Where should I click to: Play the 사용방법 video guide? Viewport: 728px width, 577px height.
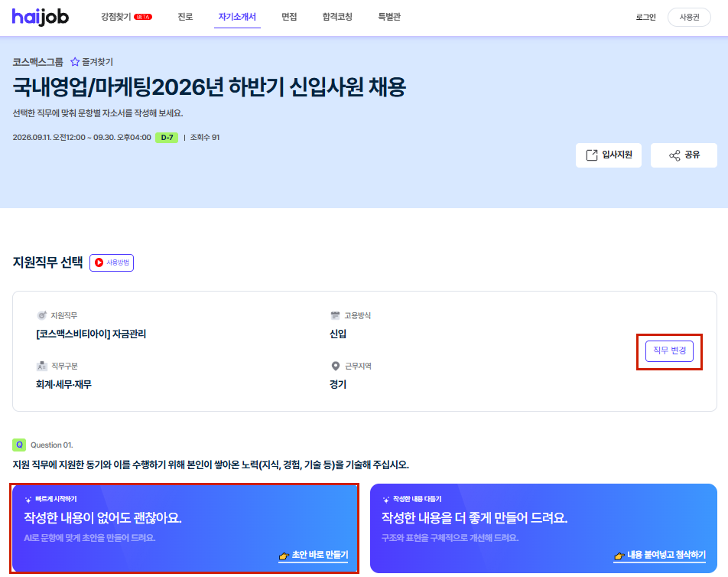(x=112, y=262)
